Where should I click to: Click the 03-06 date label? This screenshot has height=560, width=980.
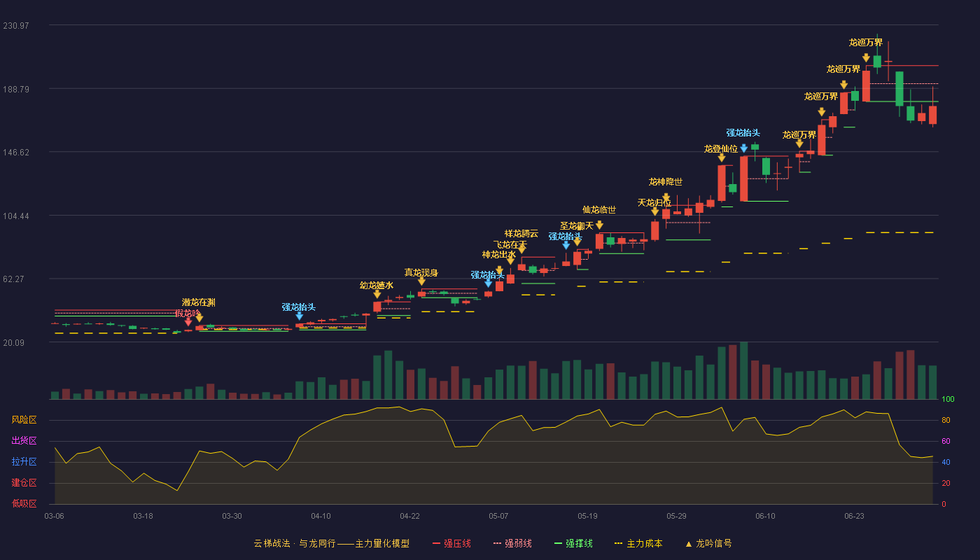pos(54,516)
